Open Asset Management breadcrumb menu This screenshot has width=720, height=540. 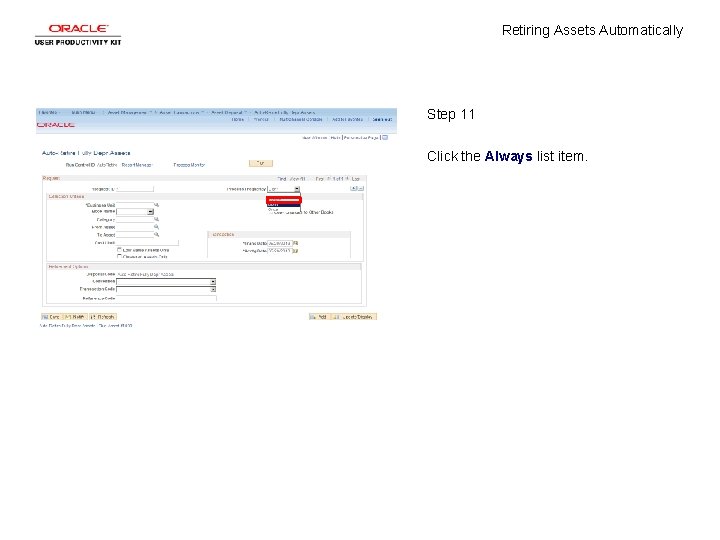click(127, 112)
